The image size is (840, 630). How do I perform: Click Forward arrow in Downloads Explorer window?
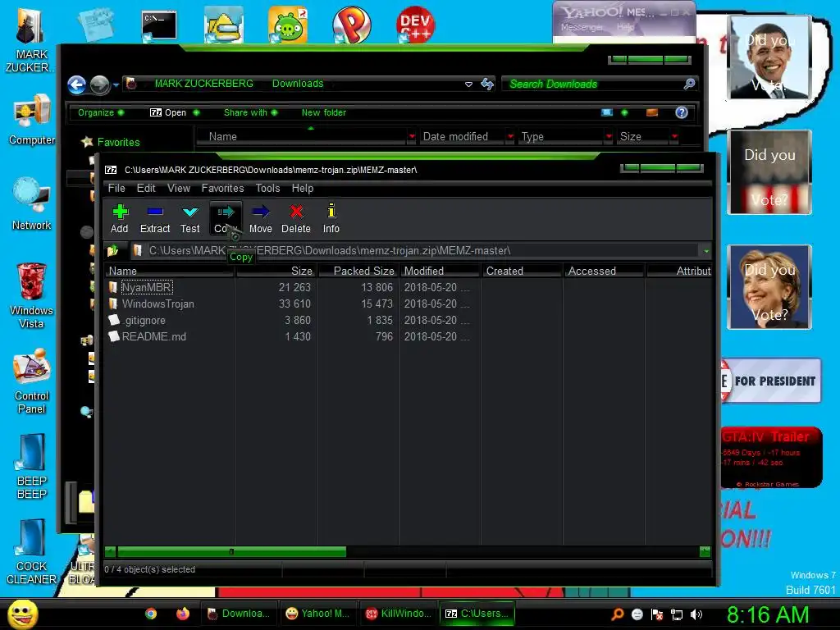99,84
